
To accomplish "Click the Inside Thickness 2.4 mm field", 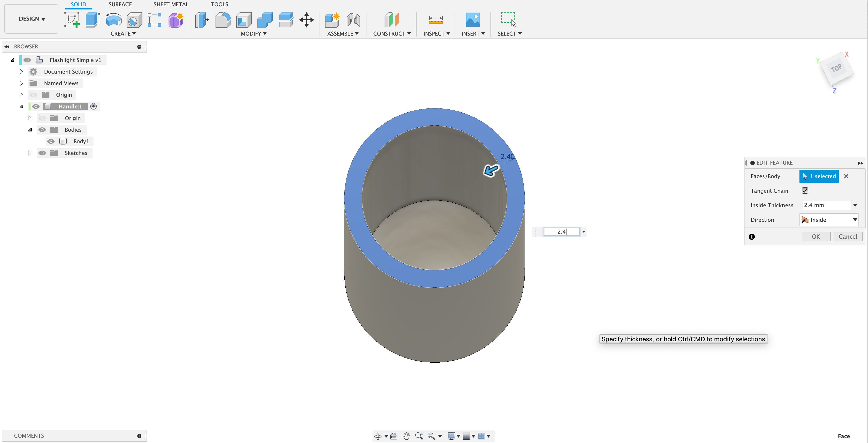I will [827, 205].
